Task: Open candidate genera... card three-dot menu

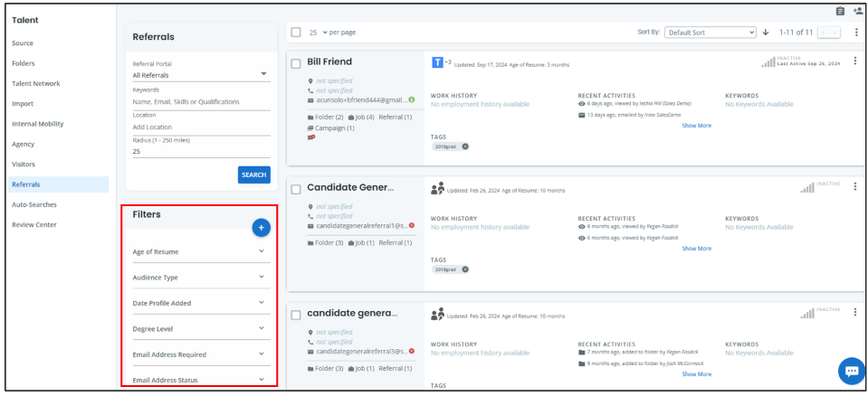Action: click(x=855, y=313)
